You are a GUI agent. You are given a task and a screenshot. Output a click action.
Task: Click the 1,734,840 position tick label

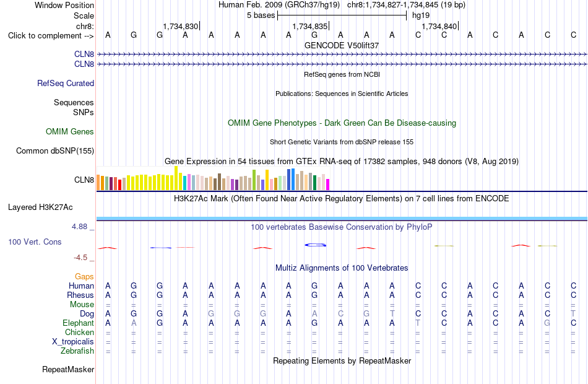point(439,26)
